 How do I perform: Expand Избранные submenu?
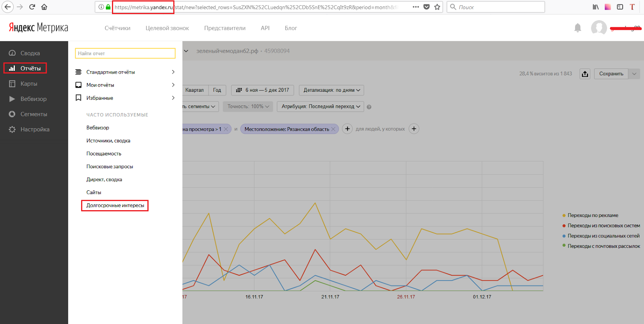[x=125, y=98]
